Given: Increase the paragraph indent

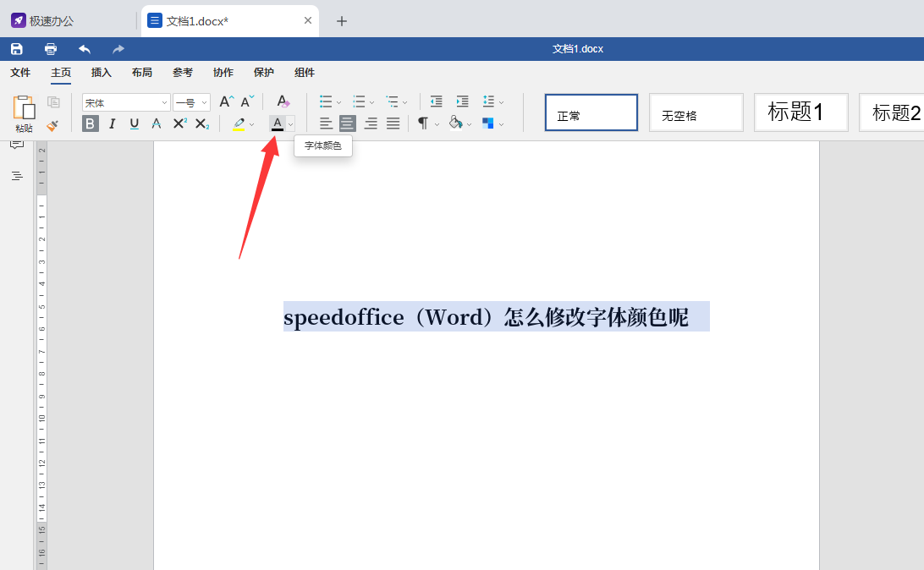Looking at the screenshot, I should [463, 101].
